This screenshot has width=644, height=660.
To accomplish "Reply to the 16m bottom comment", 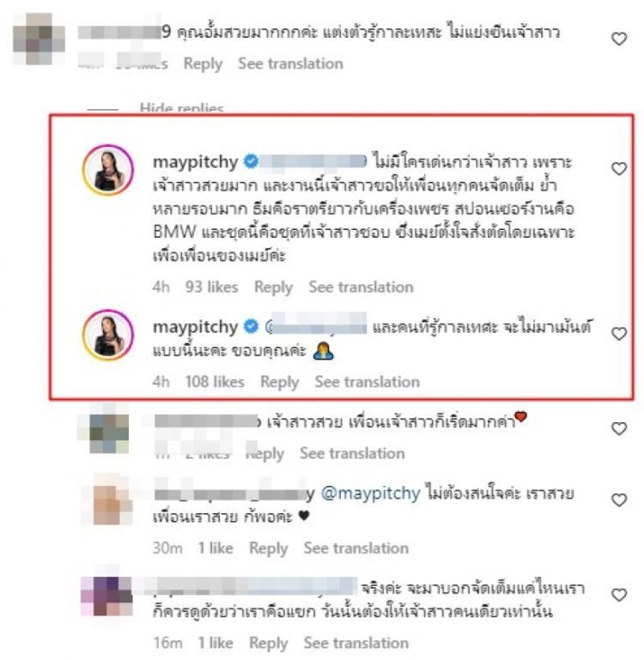I will 268,644.
